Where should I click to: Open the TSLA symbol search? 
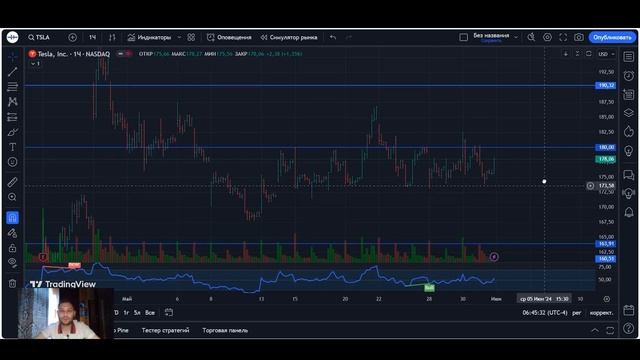[39, 37]
